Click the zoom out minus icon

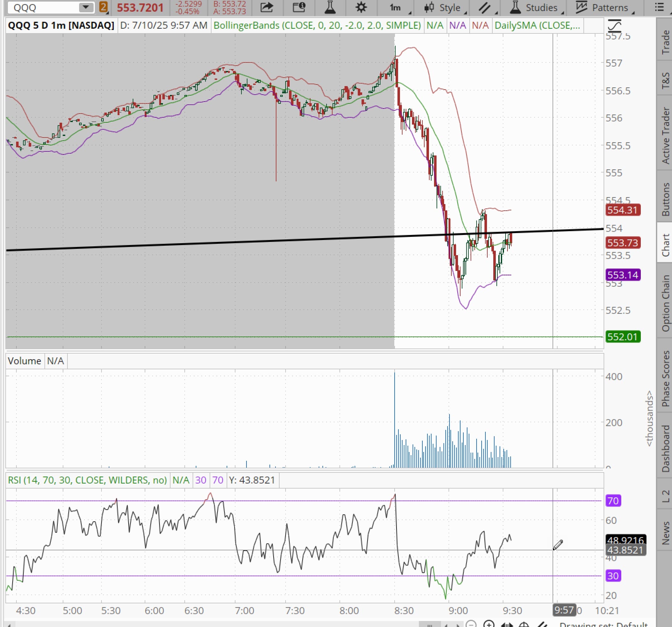click(471, 624)
